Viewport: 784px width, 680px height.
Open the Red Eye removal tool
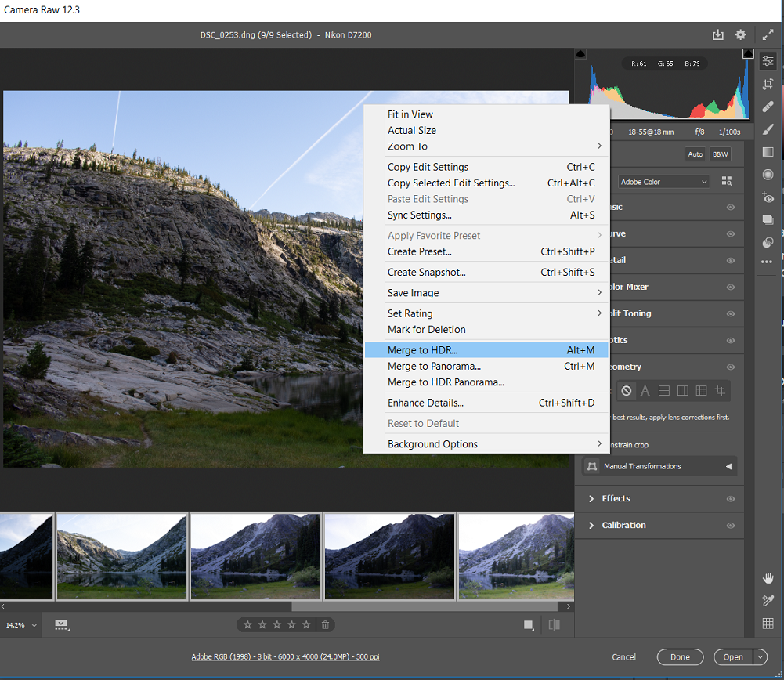768,197
